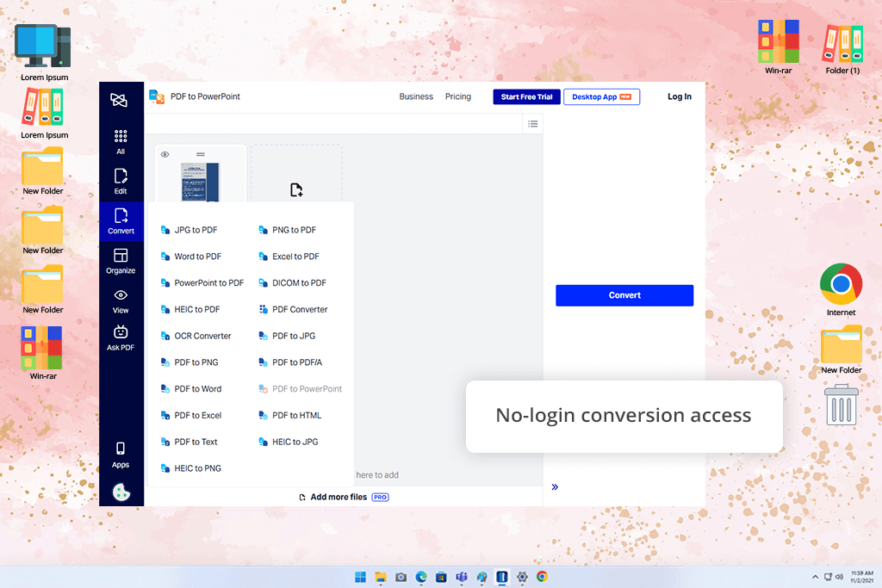Click the Smallpdf logo in the sidebar
The image size is (882, 588).
pos(119,101)
